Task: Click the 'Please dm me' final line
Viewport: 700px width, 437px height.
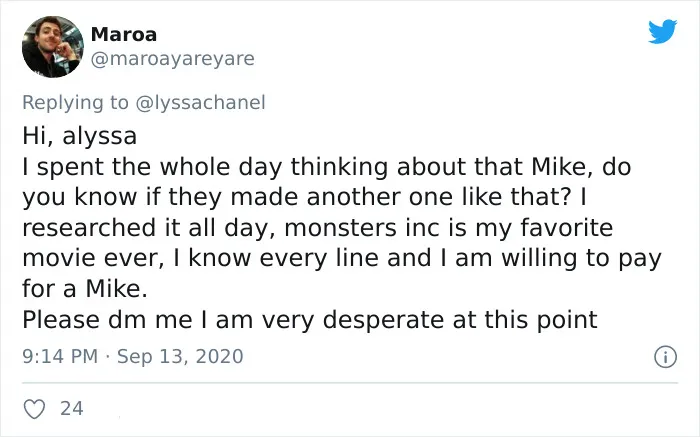Action: 310,320
